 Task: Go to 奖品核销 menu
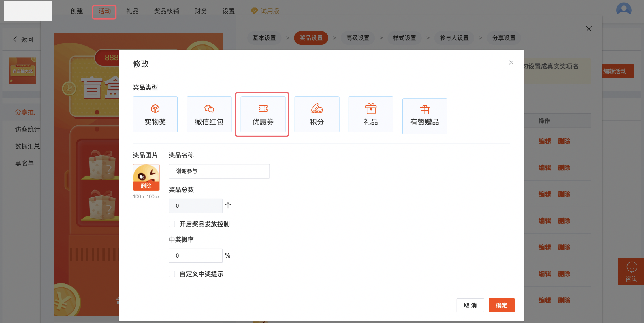pyautogui.click(x=167, y=11)
